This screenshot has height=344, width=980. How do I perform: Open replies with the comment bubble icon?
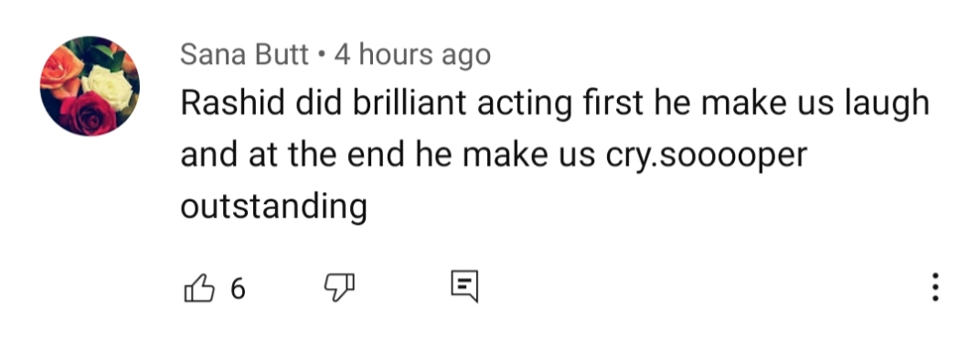pos(464,286)
